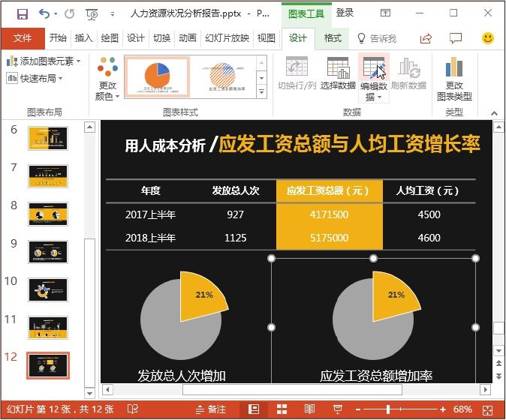Viewport: 506px width, 420px height.
Task: Open Change Colors (更改颜色) palette
Action: (x=107, y=79)
